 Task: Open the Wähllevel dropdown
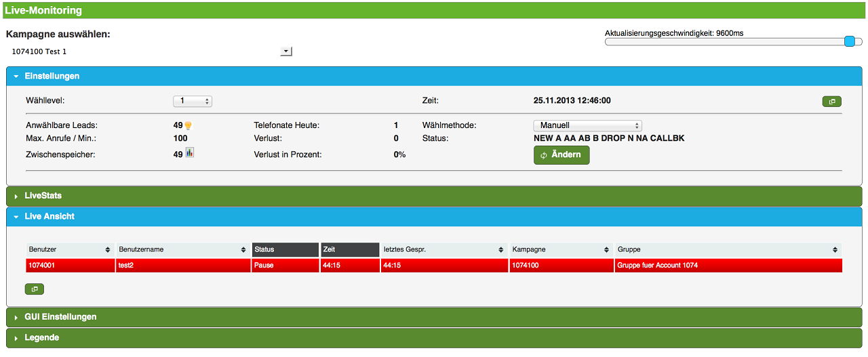coord(193,101)
